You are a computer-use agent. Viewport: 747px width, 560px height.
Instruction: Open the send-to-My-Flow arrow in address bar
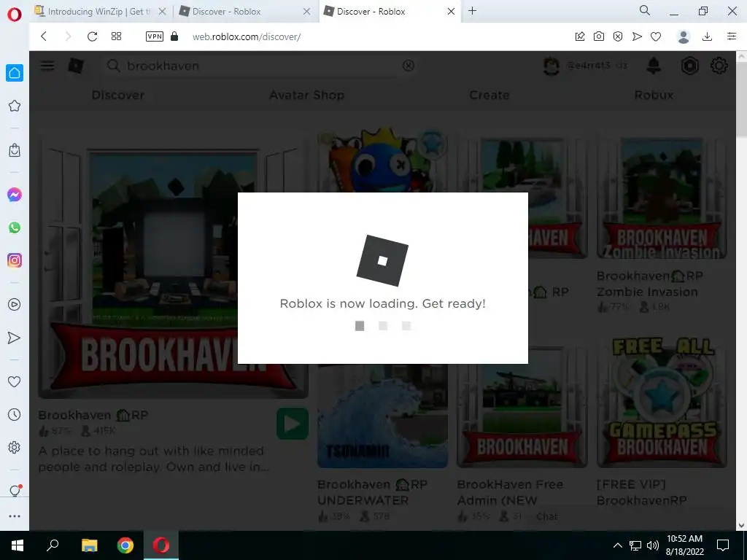(637, 36)
